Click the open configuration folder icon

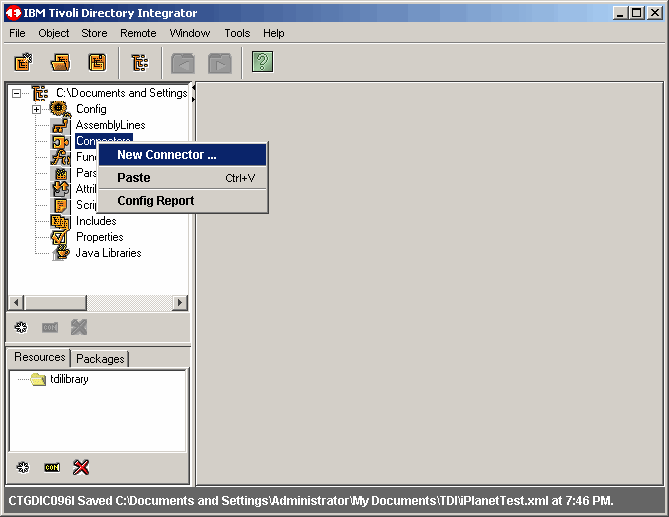point(60,63)
